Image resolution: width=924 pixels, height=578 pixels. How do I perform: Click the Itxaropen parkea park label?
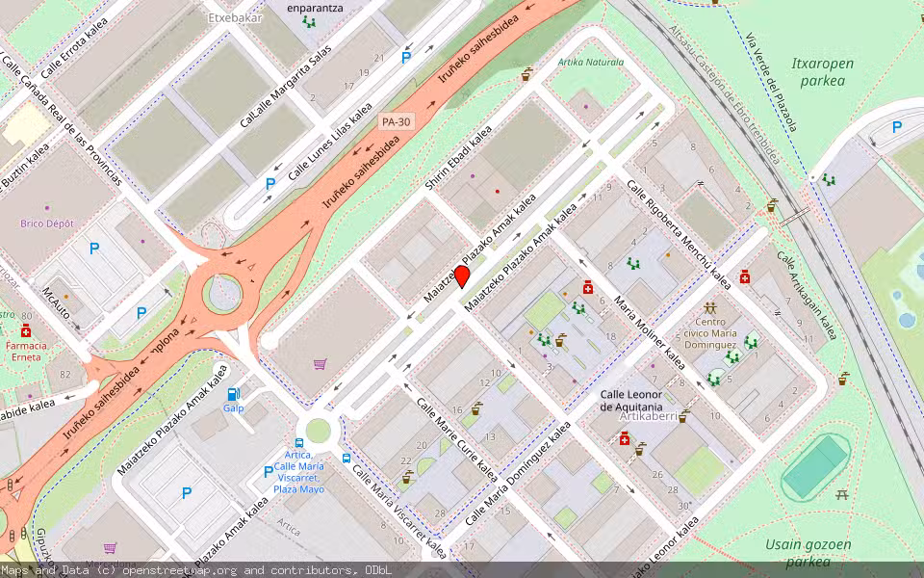pyautogui.click(x=822, y=72)
